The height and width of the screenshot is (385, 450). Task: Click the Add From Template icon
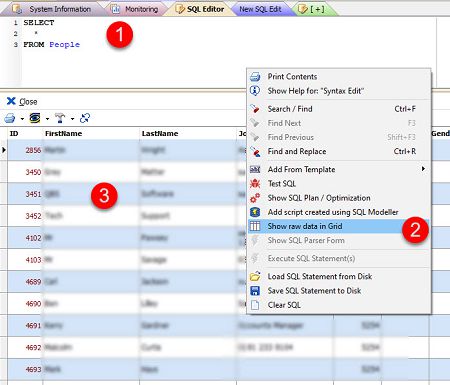tap(255, 170)
